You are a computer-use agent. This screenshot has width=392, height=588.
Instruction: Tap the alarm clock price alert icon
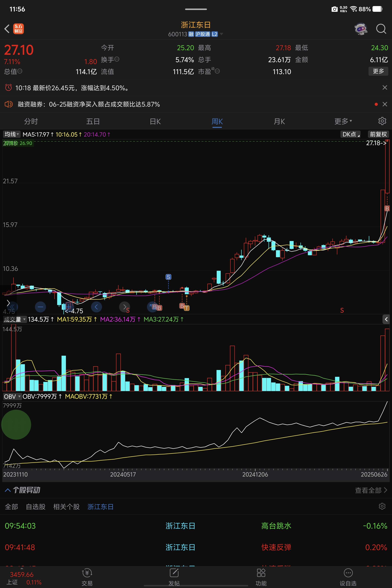point(9,88)
